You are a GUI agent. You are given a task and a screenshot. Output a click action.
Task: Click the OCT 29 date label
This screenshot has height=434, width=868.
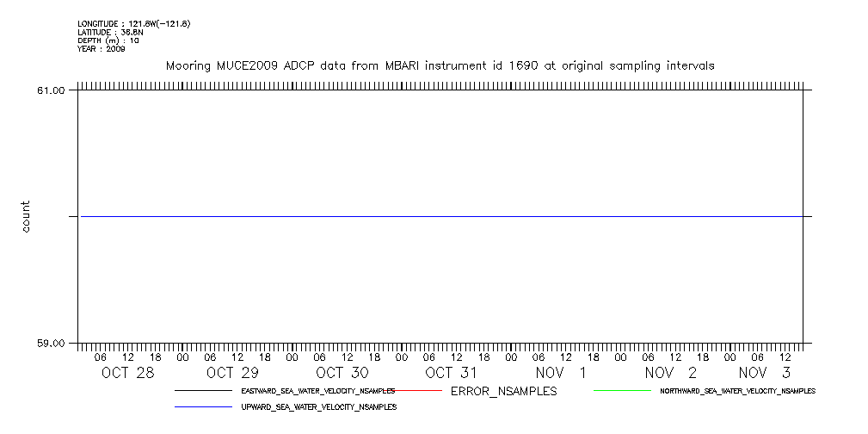pos(232,373)
